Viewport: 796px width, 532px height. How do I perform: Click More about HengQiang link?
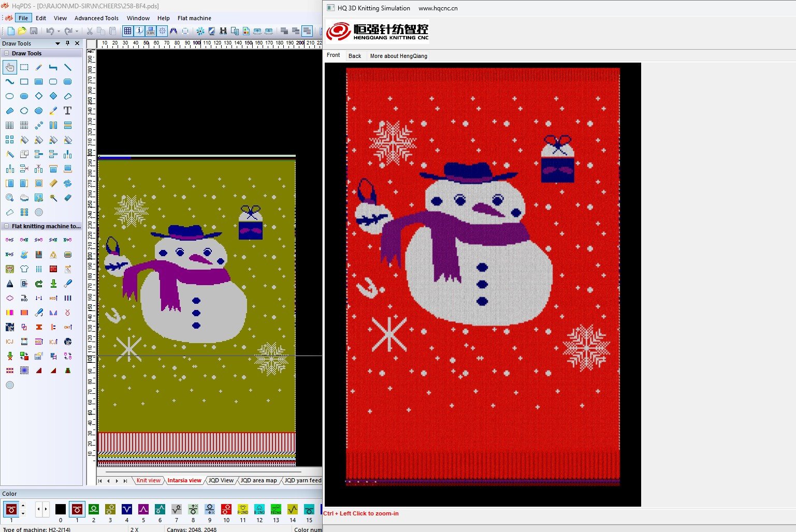click(x=398, y=56)
